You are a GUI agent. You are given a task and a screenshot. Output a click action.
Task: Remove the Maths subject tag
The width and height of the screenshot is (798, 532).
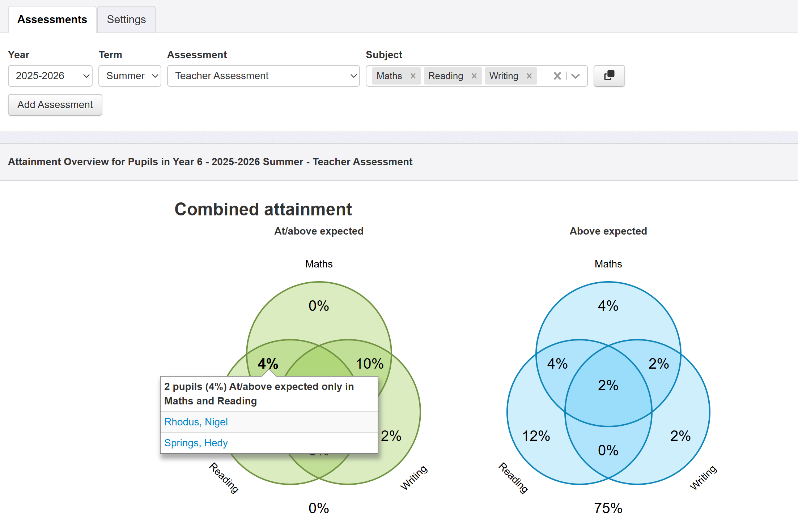(x=413, y=76)
